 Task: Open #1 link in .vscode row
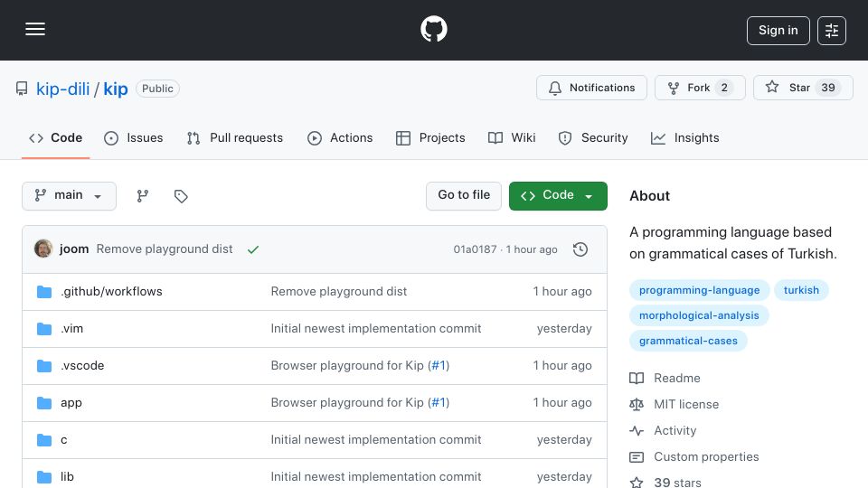point(439,366)
